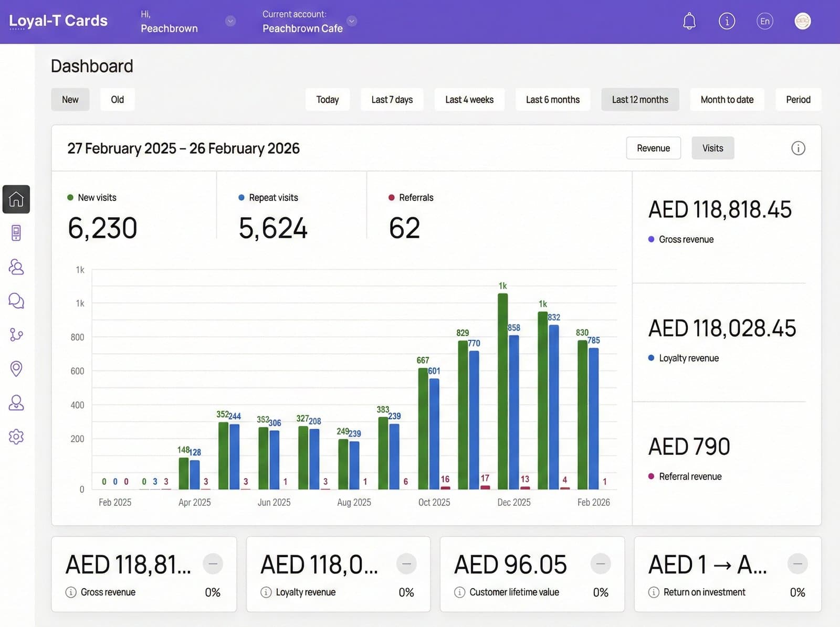
Task: Open the customers sidebar icon
Action: coord(16,267)
